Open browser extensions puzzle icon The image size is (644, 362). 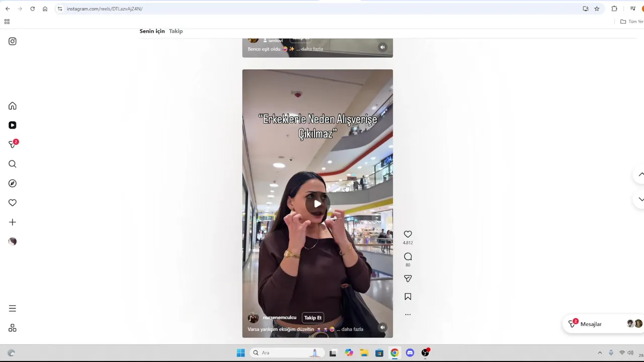614,9
